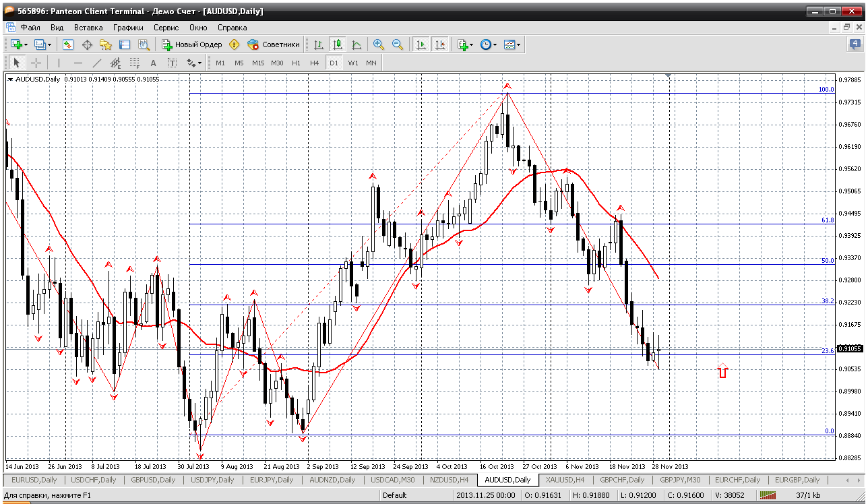Screen dimensions: 868x504
Task: Switch to the USDJPY,Daily chart tab
Action: point(212,480)
